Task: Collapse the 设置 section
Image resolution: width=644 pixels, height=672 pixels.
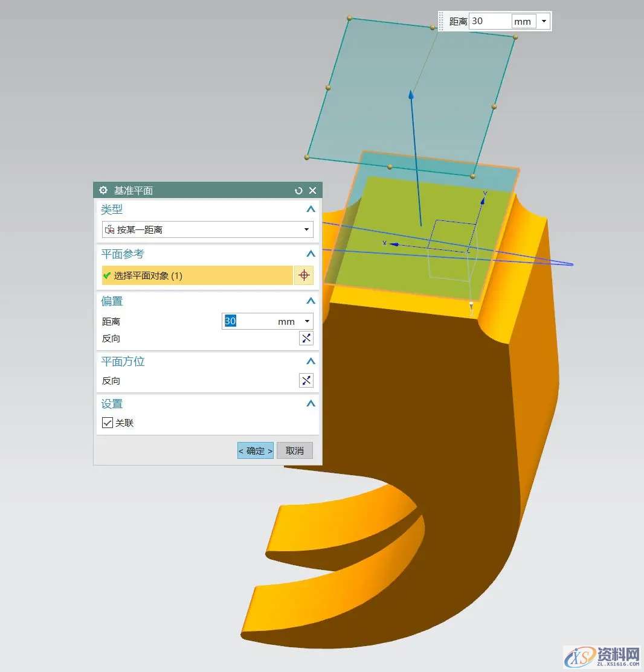Action: 311,403
